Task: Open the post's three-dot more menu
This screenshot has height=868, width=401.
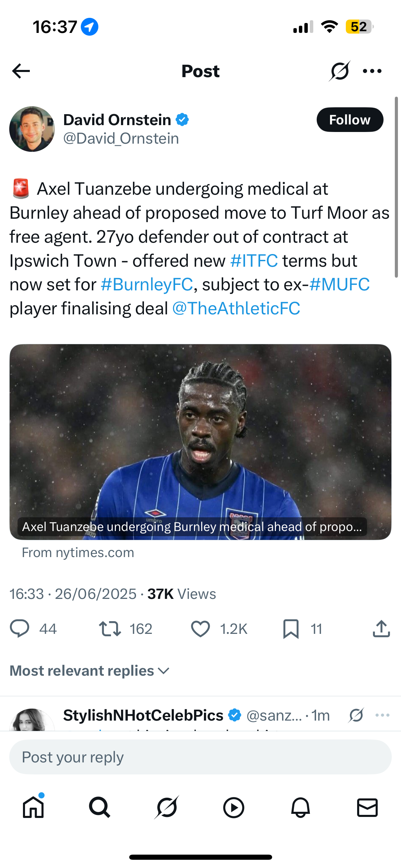Action: click(x=372, y=71)
